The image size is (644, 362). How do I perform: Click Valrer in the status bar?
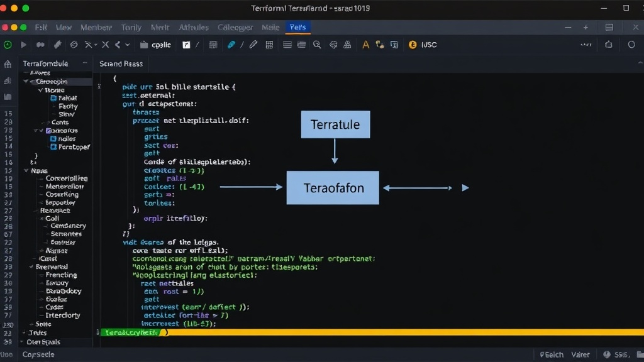click(580, 354)
